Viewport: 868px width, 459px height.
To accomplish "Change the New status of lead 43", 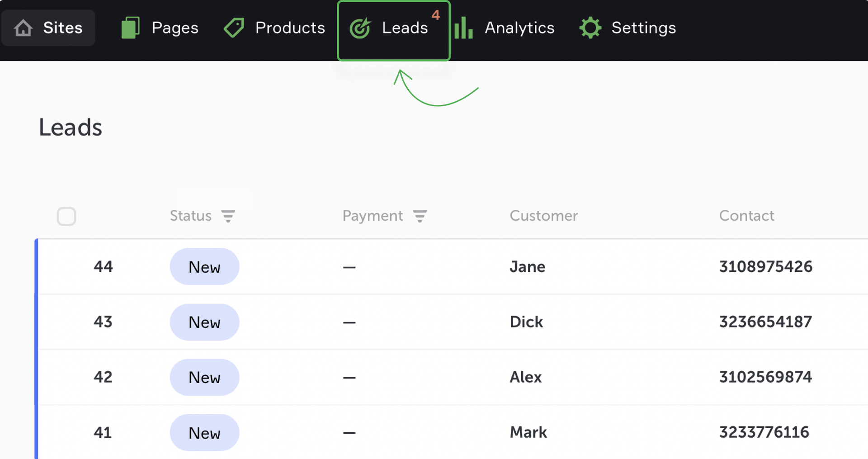I will [204, 322].
